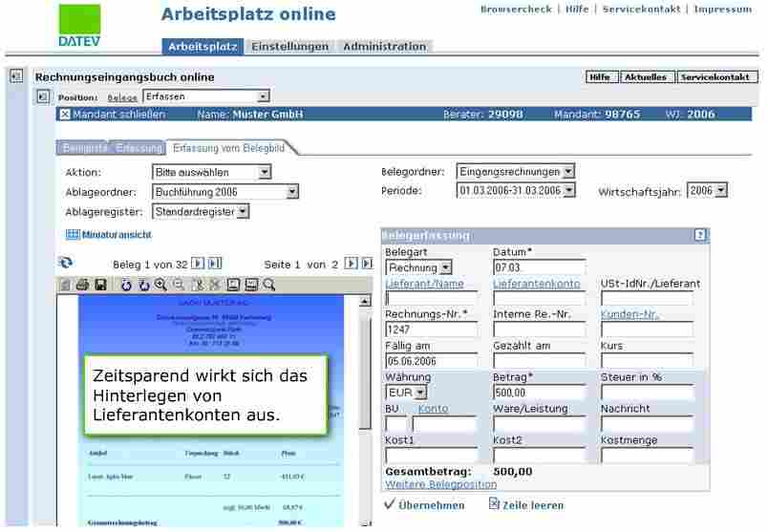Open the Hilfe link in top navigation

tap(577, 10)
